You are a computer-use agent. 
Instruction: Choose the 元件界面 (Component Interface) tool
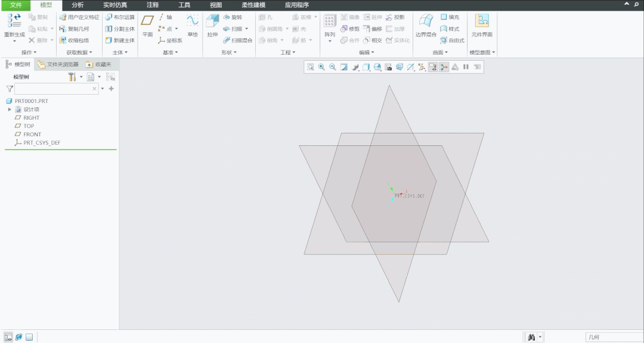481,26
